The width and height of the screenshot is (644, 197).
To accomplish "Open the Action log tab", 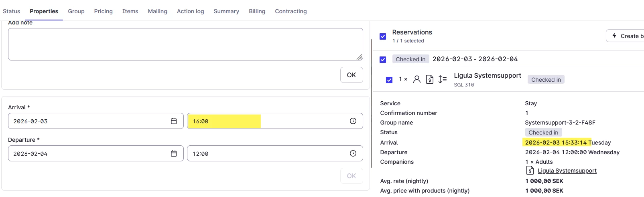I will pos(190,11).
